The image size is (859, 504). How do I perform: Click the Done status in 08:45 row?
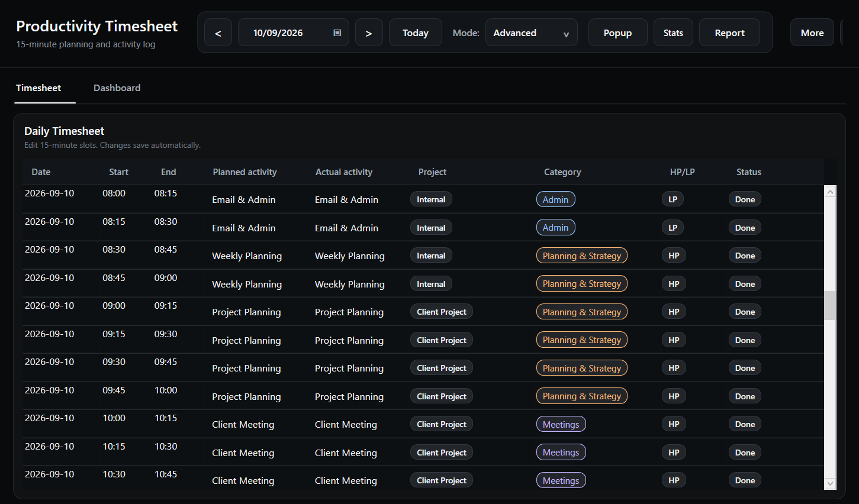tap(745, 284)
